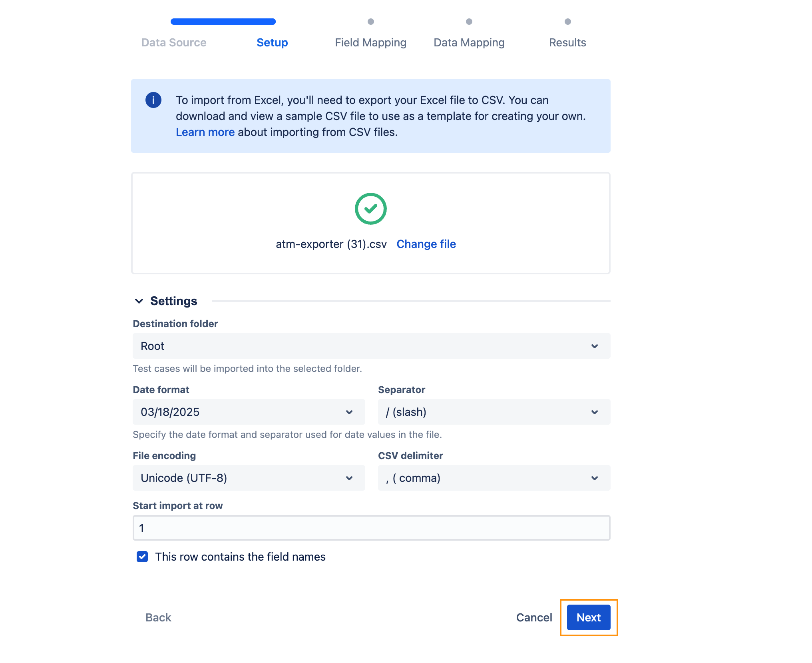Viewport: 812px width, 663px height.
Task: Click the blue Setup progress bar
Action: pyautogui.click(x=223, y=22)
